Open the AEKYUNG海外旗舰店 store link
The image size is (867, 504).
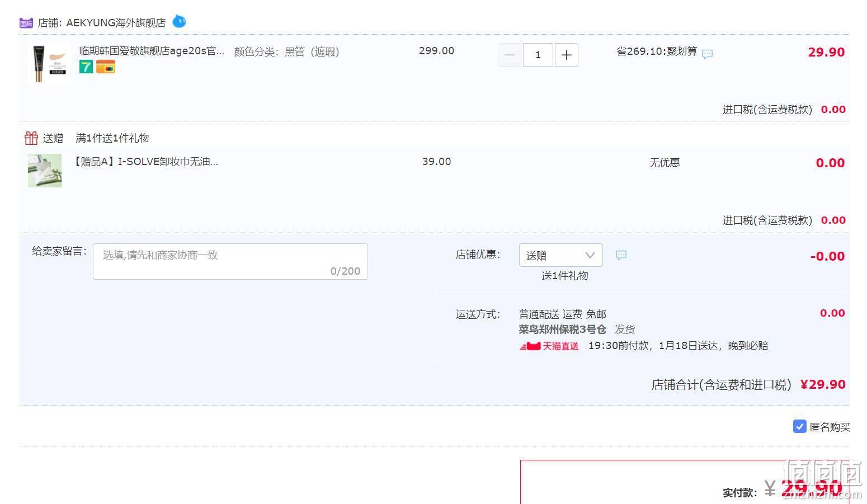pos(116,23)
